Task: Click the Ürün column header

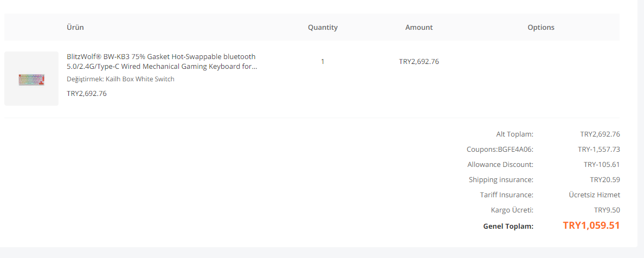Action: pos(75,27)
